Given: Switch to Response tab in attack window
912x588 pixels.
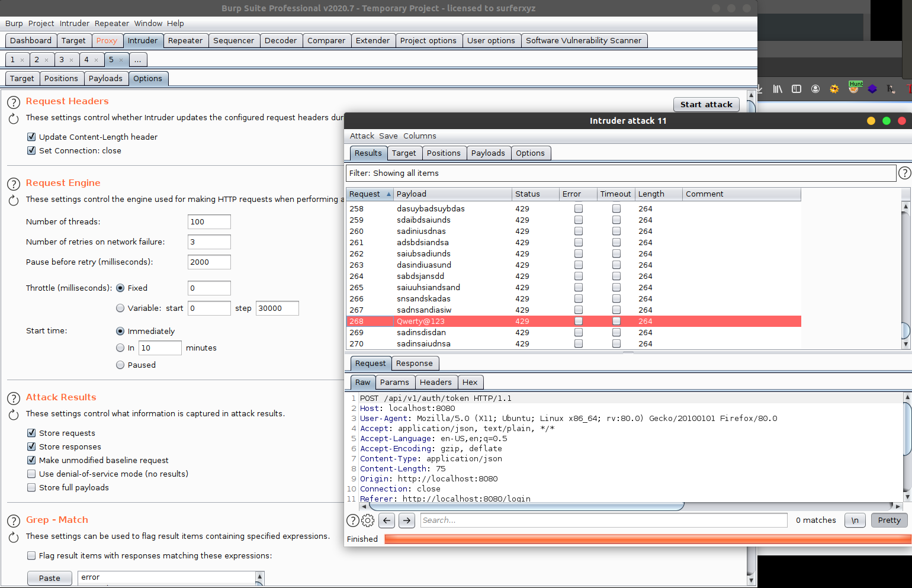Looking at the screenshot, I should coord(414,363).
